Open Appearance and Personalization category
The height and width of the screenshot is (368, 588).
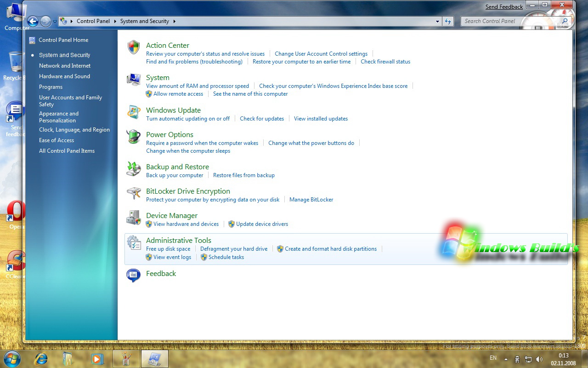coord(59,117)
